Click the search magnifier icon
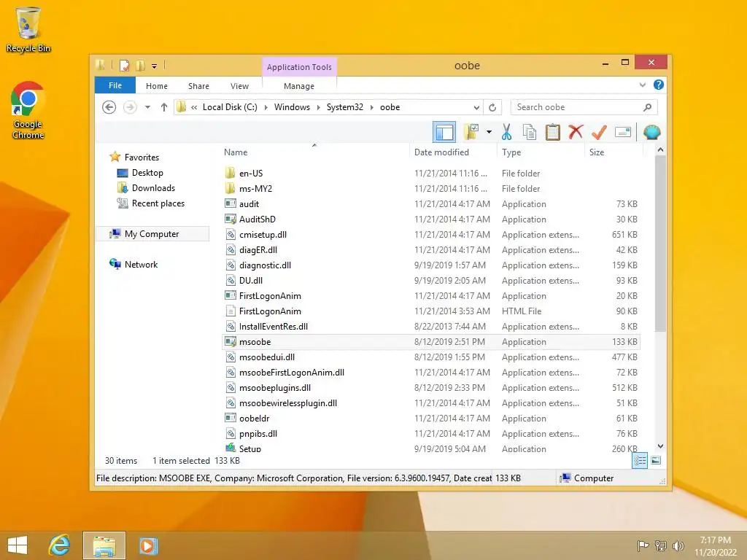Viewport: 747px width, 560px height. coord(648,107)
